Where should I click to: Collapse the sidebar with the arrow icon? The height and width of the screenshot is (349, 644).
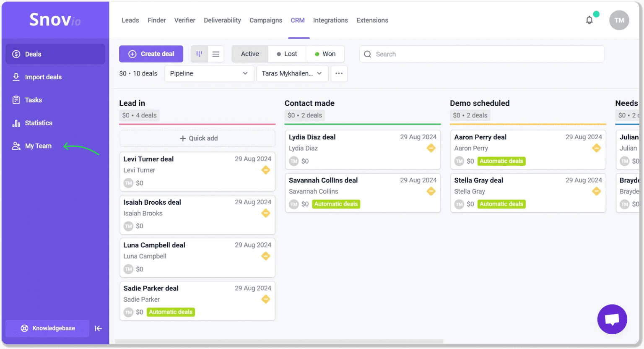(x=99, y=328)
